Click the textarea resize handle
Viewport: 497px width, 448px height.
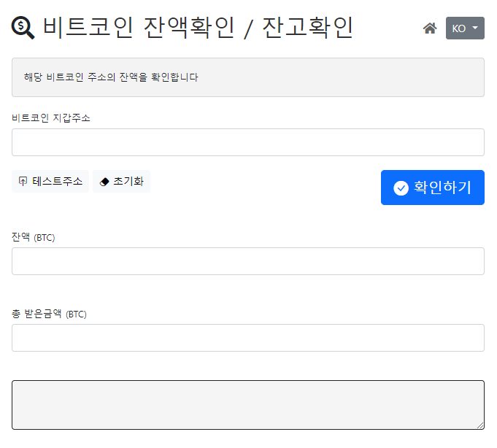click(480, 425)
